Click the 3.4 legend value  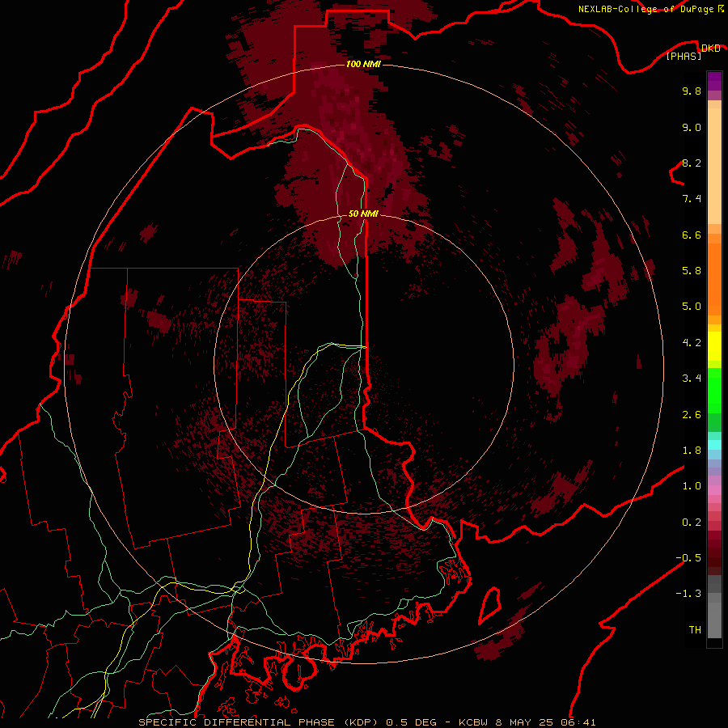[x=692, y=379]
